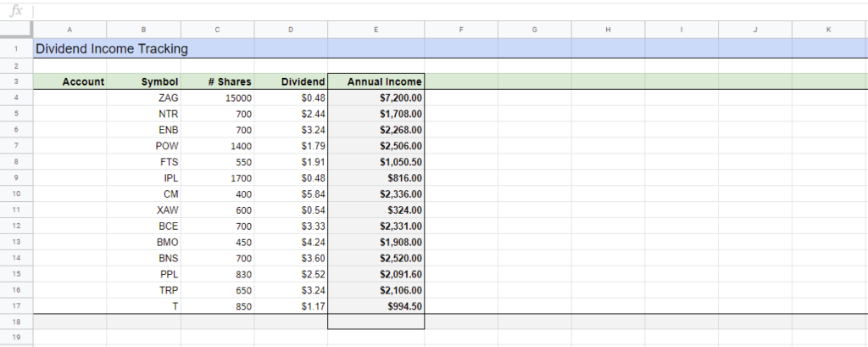
Task: Click the 'Annual Income' header cell
Action: (x=376, y=82)
